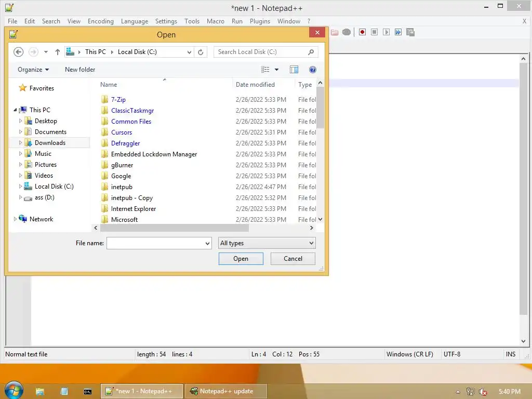Select the 7-Zip folder icon
The image size is (532, 399).
(x=105, y=99)
